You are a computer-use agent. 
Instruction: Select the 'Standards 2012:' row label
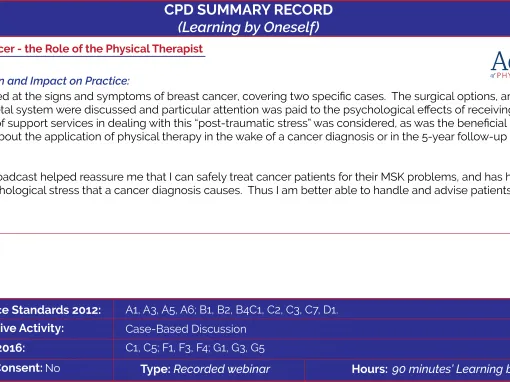(51, 310)
